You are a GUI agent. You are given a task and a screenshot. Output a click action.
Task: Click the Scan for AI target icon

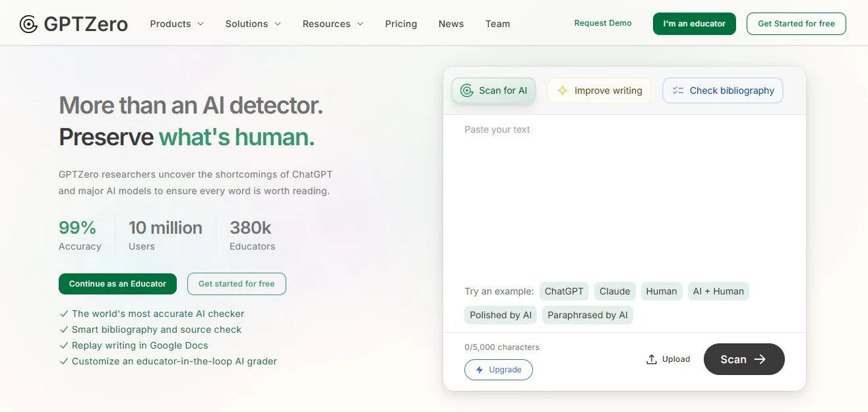[x=467, y=91]
